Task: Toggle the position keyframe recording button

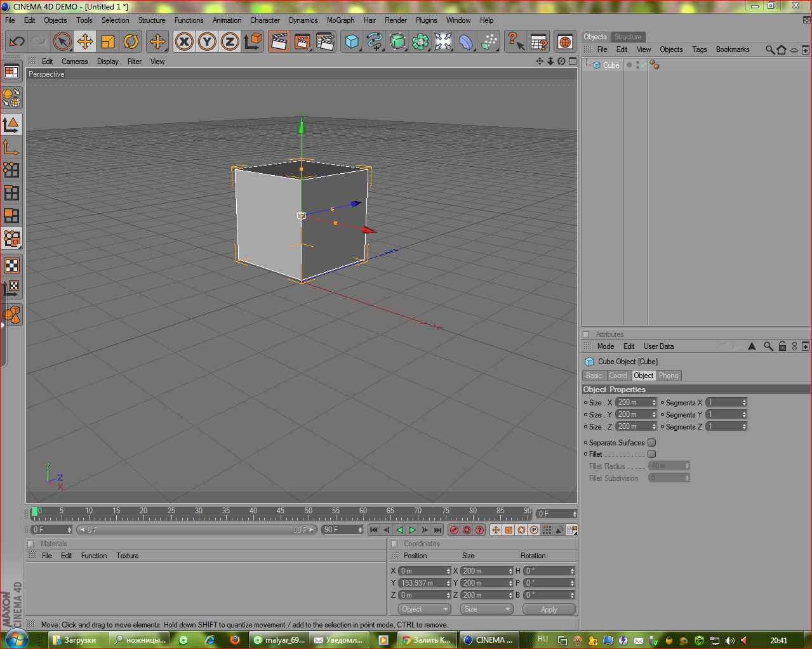Action: (x=496, y=530)
